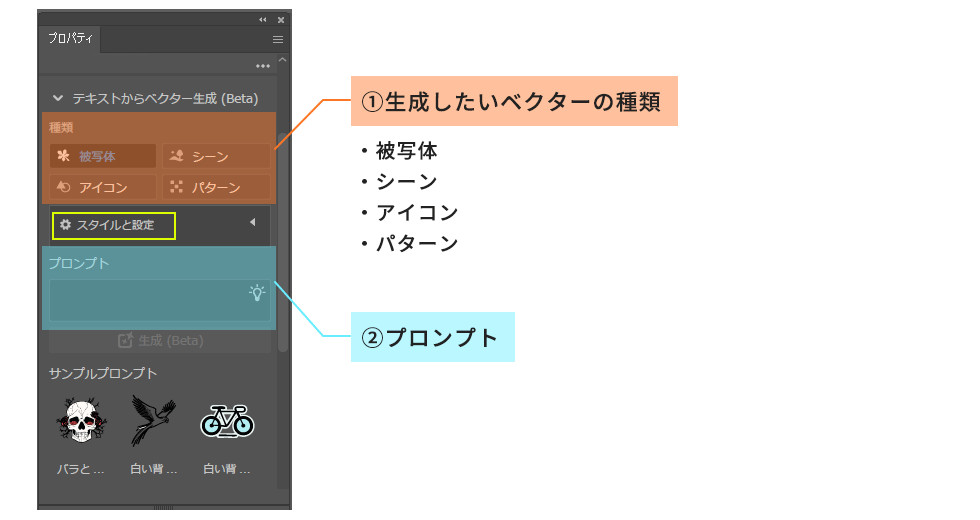
Task: Click the 白い背… caption under the bicycle
Action: (227, 469)
